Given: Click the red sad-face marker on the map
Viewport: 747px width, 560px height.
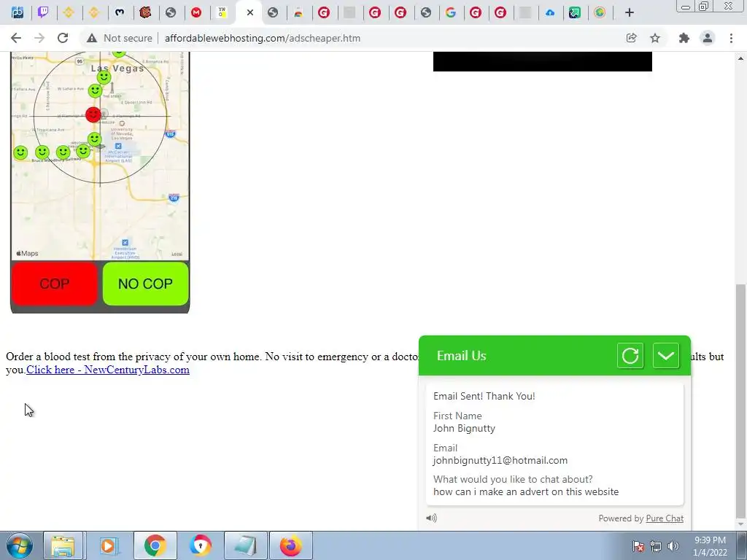Looking at the screenshot, I should click(x=93, y=114).
